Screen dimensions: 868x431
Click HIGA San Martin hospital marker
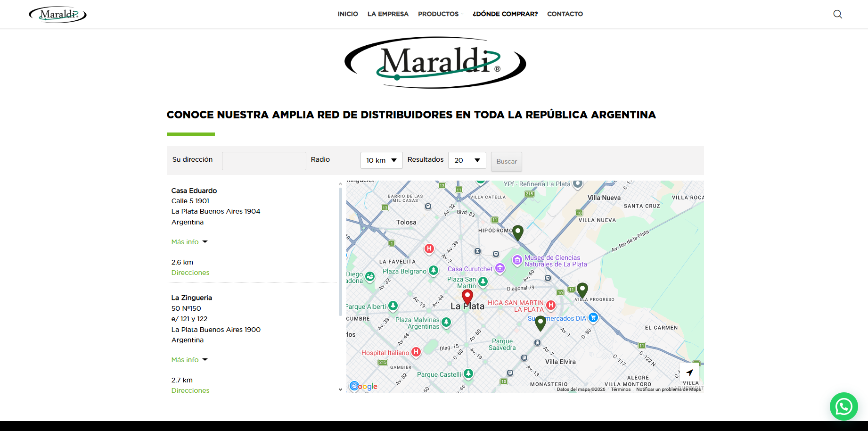click(x=550, y=305)
